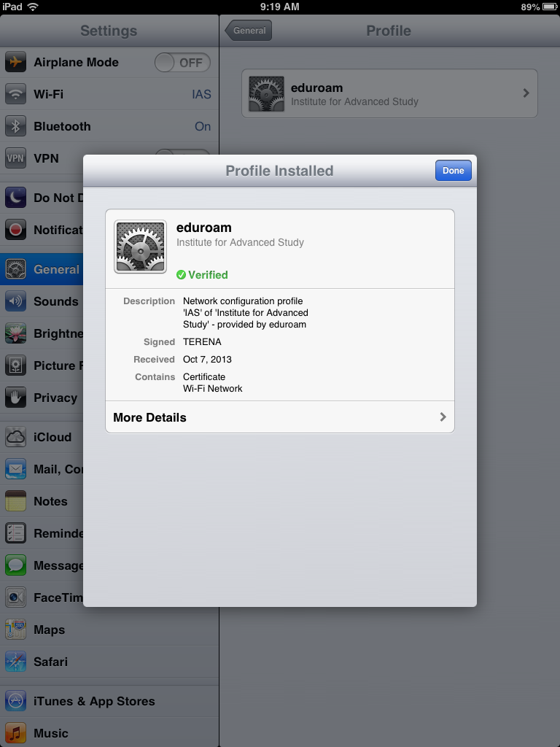Toggle the Airplane Mode switch
The height and width of the screenshot is (747, 560).
[182, 63]
